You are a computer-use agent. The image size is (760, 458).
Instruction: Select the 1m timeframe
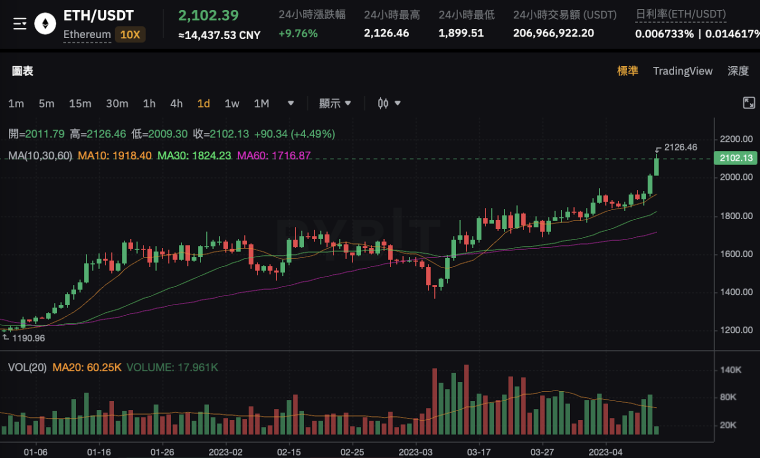pyautogui.click(x=16, y=103)
